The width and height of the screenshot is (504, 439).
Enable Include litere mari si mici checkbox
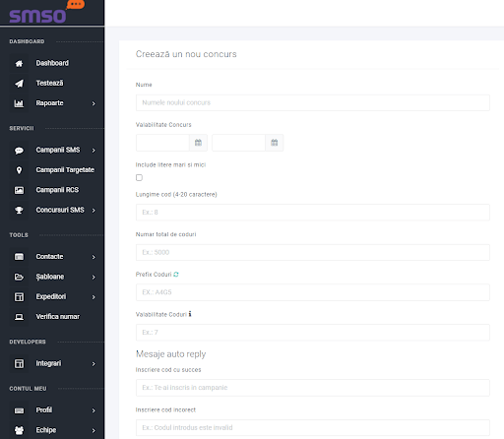coord(139,177)
